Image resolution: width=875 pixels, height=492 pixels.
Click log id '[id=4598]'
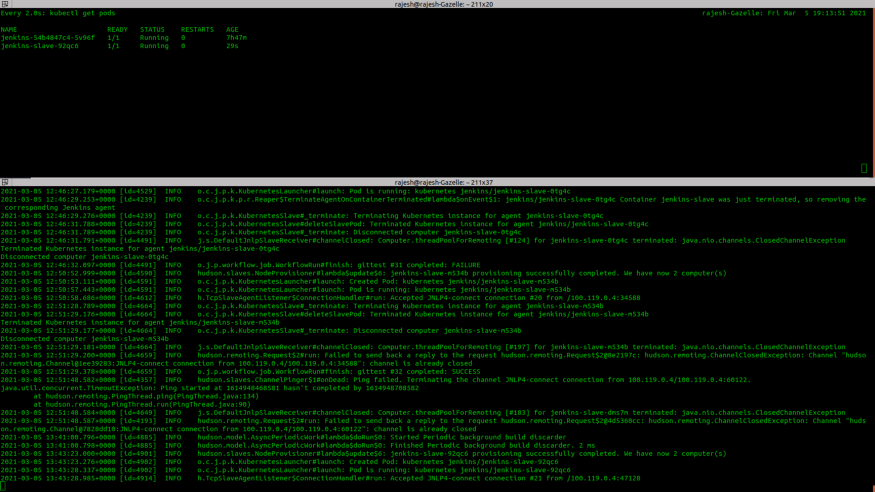pos(138,273)
